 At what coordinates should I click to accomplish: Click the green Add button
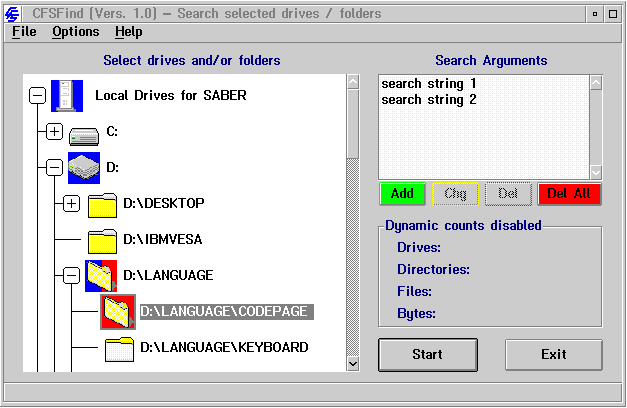coord(402,194)
